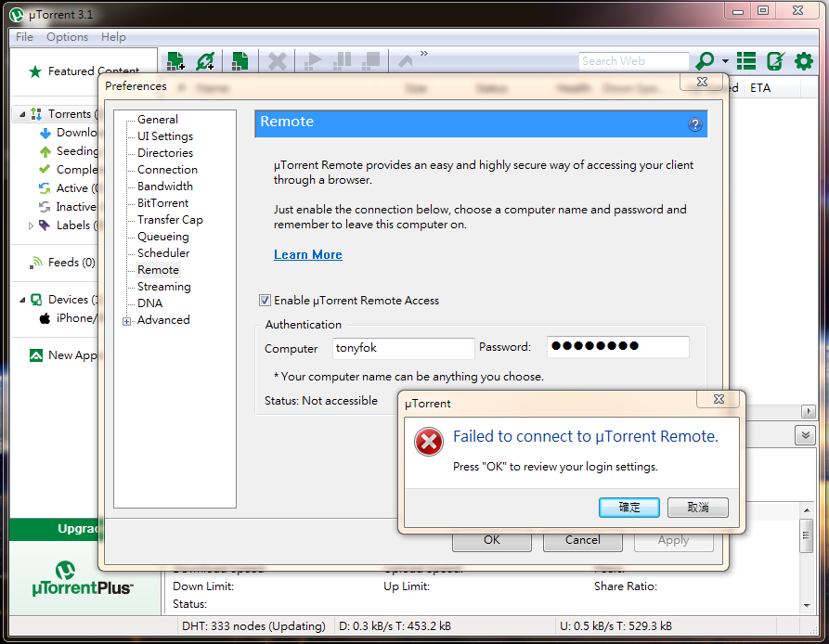This screenshot has width=829, height=644.
Task: Click the Downloading blue arrow icon
Action: tap(45, 133)
